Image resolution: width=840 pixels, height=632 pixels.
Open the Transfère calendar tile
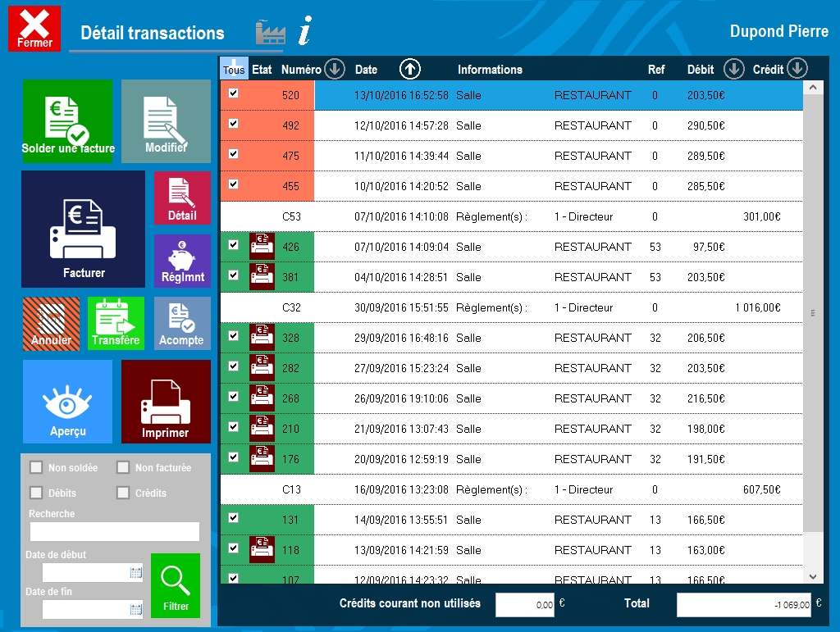click(116, 323)
